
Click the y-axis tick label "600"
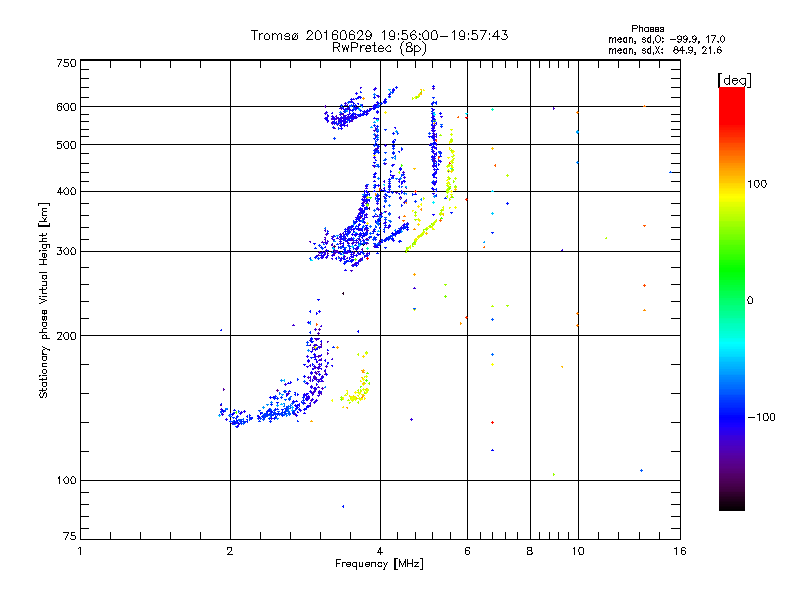click(x=66, y=107)
